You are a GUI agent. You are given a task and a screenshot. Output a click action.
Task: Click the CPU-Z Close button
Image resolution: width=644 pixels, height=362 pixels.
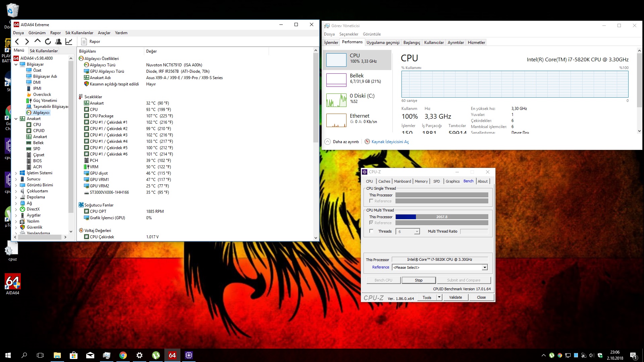[x=481, y=297]
